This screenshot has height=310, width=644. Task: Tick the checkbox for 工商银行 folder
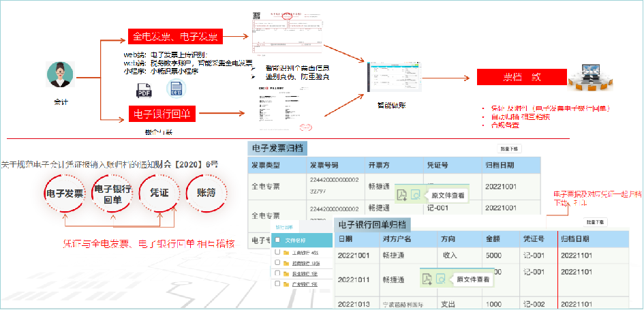277,252
